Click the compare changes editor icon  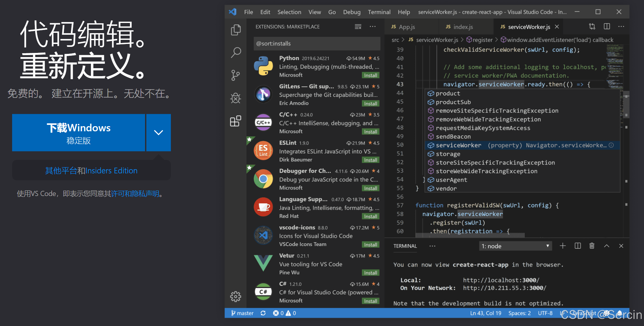592,26
